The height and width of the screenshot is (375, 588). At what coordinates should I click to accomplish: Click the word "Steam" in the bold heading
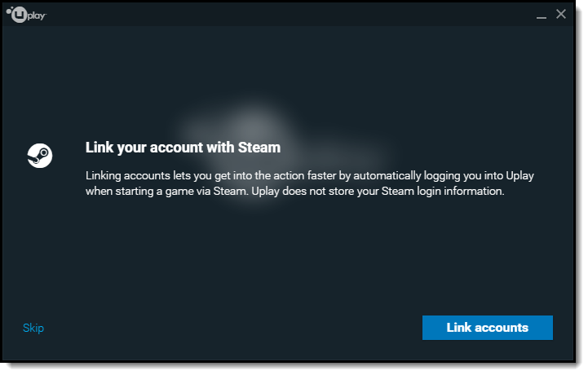tap(259, 148)
